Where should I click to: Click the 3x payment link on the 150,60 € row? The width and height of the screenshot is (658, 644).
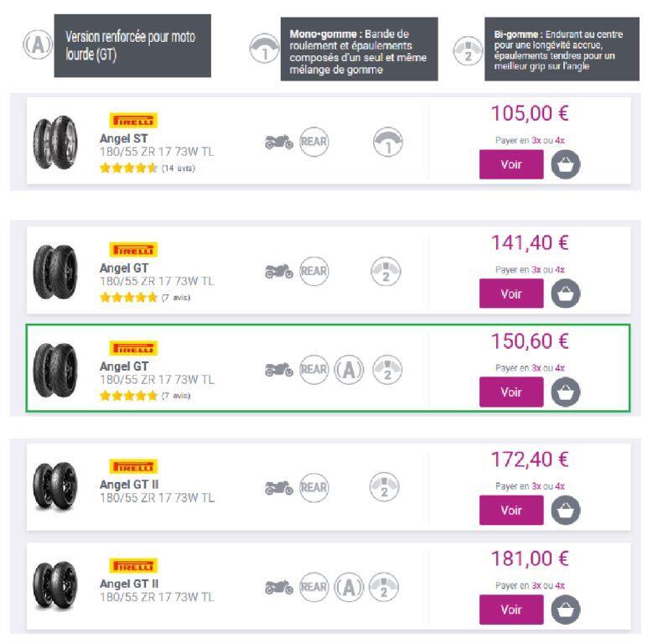point(536,367)
